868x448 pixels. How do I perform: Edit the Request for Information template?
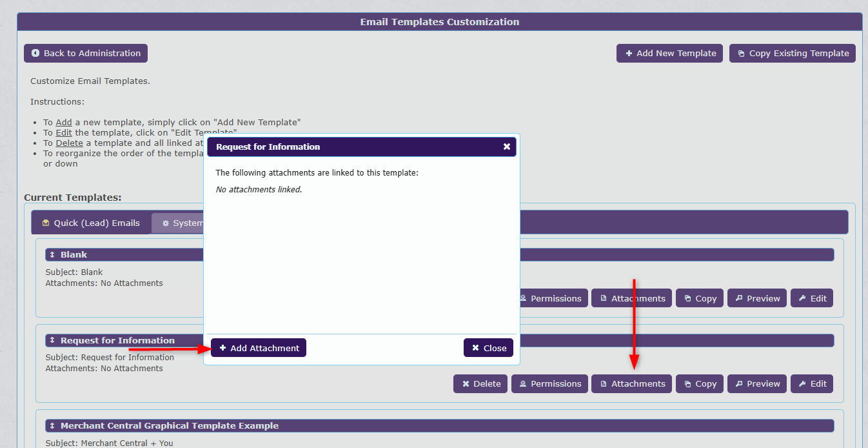point(812,383)
